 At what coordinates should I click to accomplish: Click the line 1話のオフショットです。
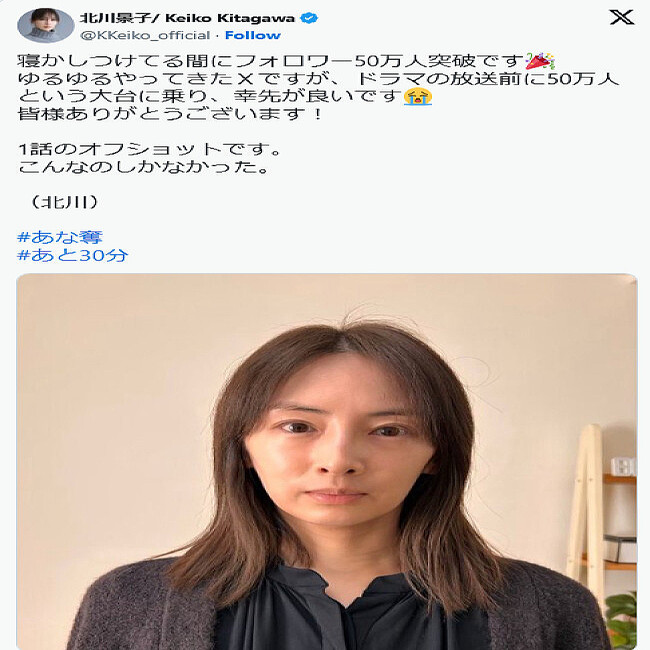pos(150,149)
